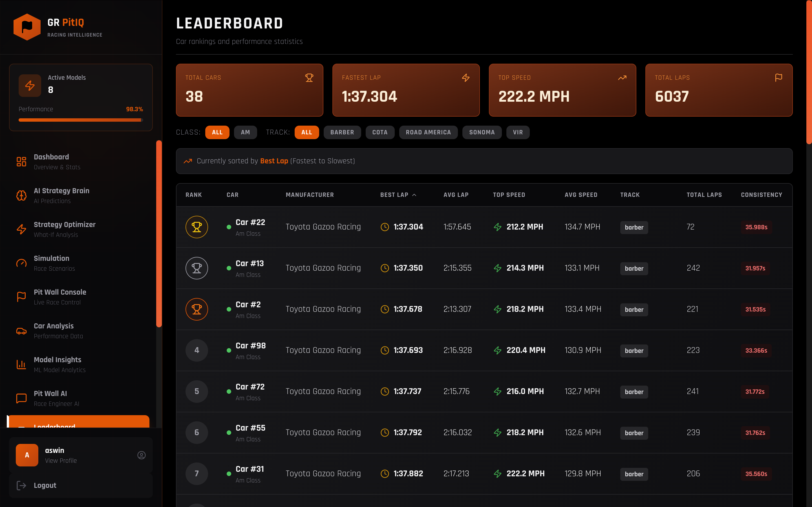The image size is (812, 507).
Task: Filter tracks by COTA
Action: 379,132
